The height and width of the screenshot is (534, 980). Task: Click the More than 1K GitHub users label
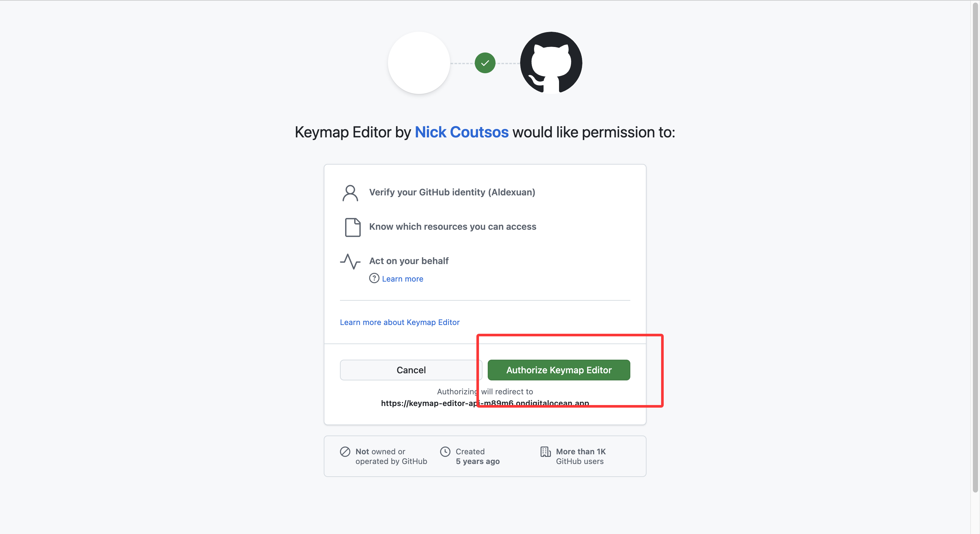(x=580, y=456)
